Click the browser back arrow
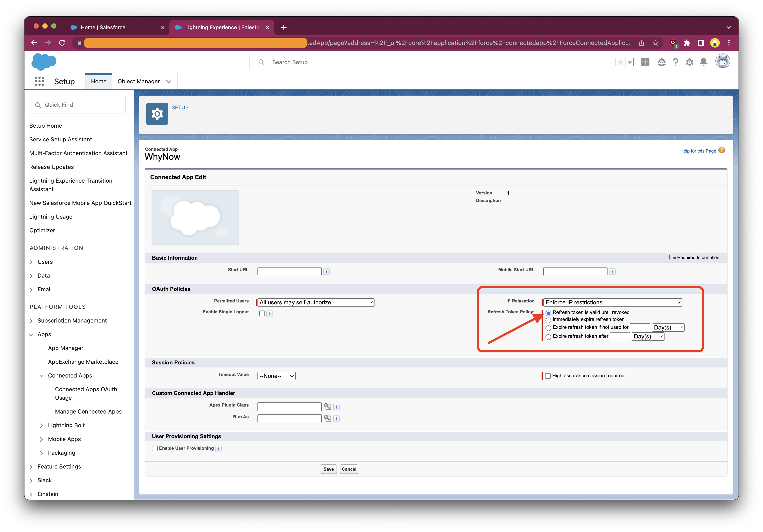Viewport: 763px width, 532px height. point(34,43)
